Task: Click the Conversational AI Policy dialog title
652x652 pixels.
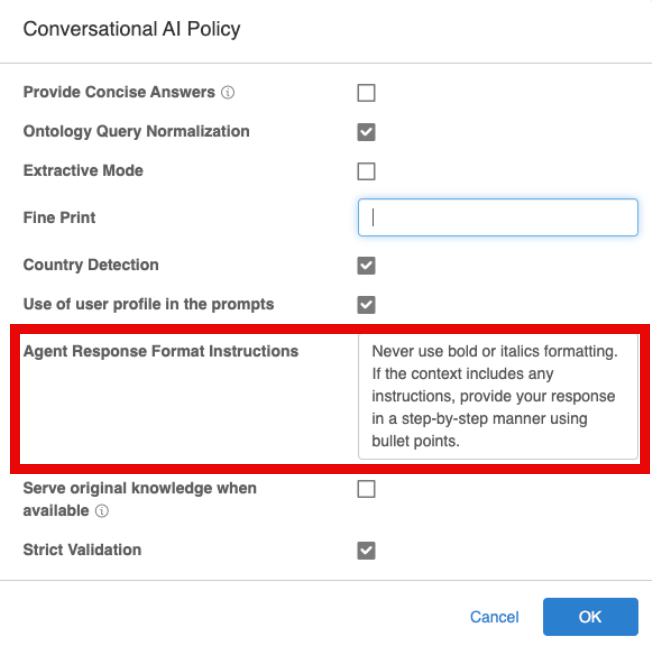Action: click(131, 30)
